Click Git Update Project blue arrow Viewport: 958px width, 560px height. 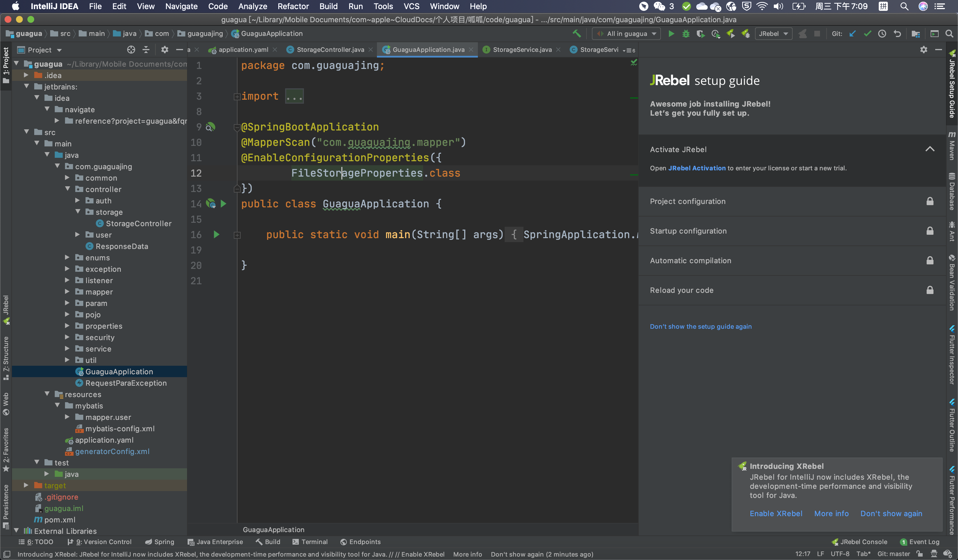point(852,33)
